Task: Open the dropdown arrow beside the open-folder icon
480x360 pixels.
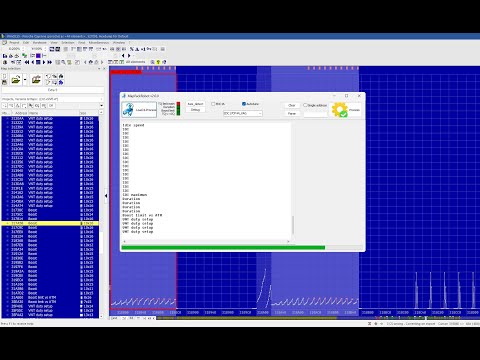Action: (25, 79)
